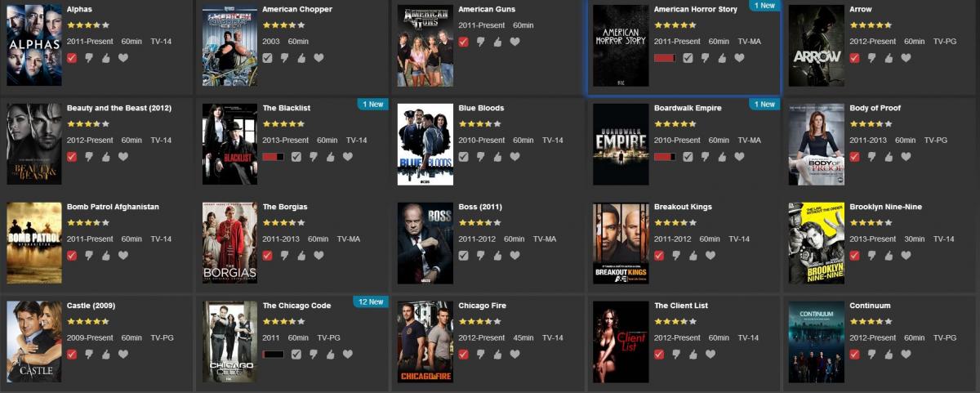Viewport: 980px width, 393px height.
Task: Favorite Alphas using the heart icon
Action: (123, 58)
